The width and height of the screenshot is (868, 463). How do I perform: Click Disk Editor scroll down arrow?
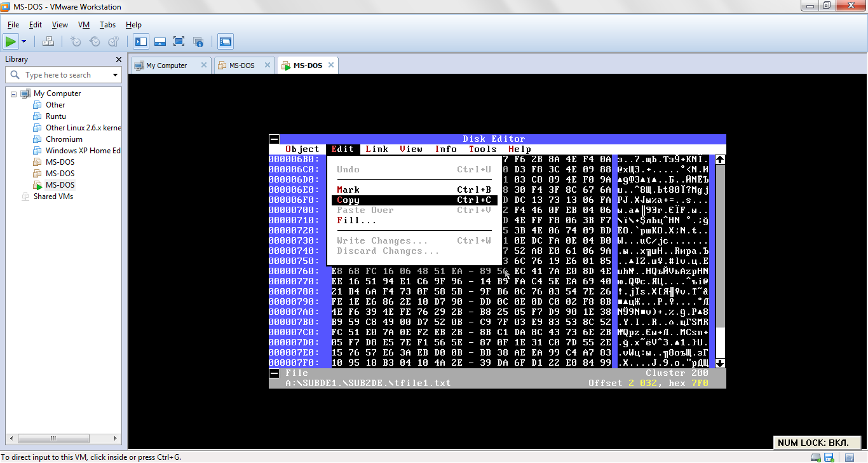pos(720,363)
